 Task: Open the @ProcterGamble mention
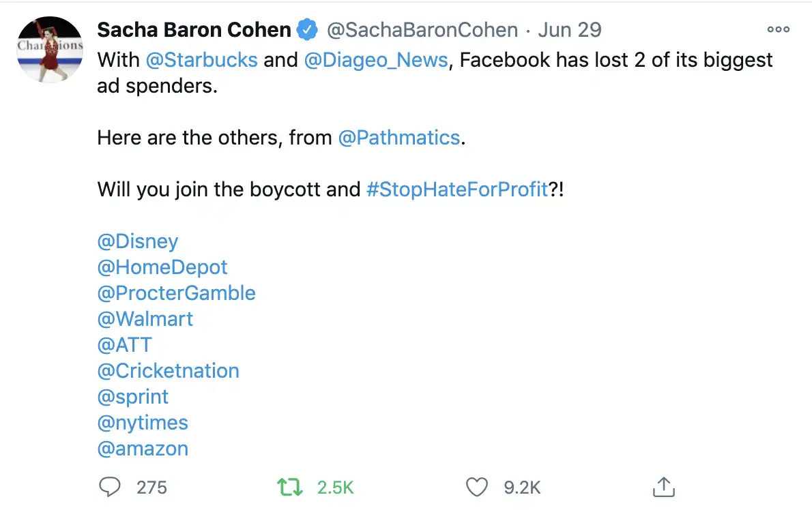(x=176, y=293)
